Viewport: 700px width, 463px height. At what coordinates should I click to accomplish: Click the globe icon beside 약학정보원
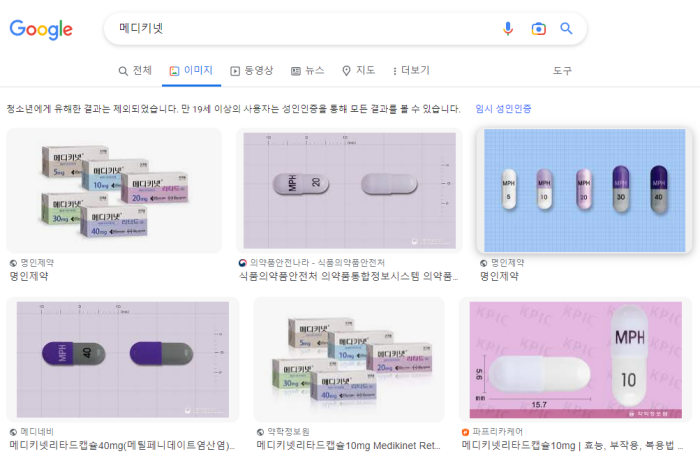coord(260,432)
